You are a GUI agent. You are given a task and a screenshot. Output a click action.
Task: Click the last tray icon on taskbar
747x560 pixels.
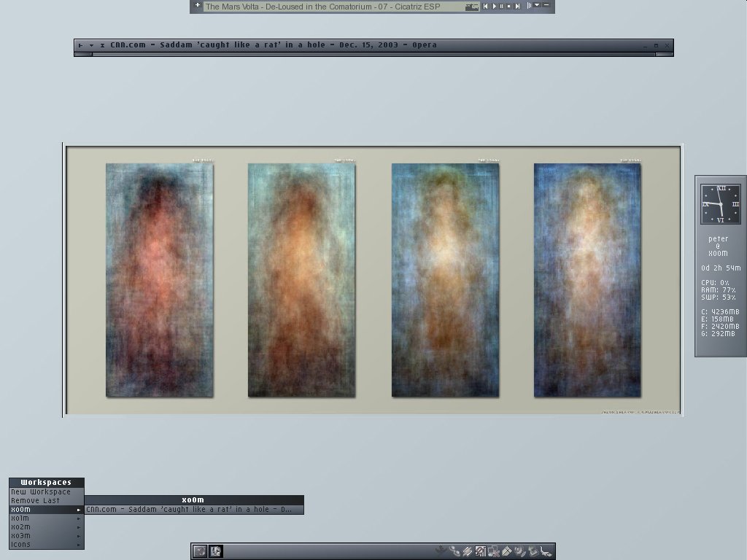(x=546, y=552)
